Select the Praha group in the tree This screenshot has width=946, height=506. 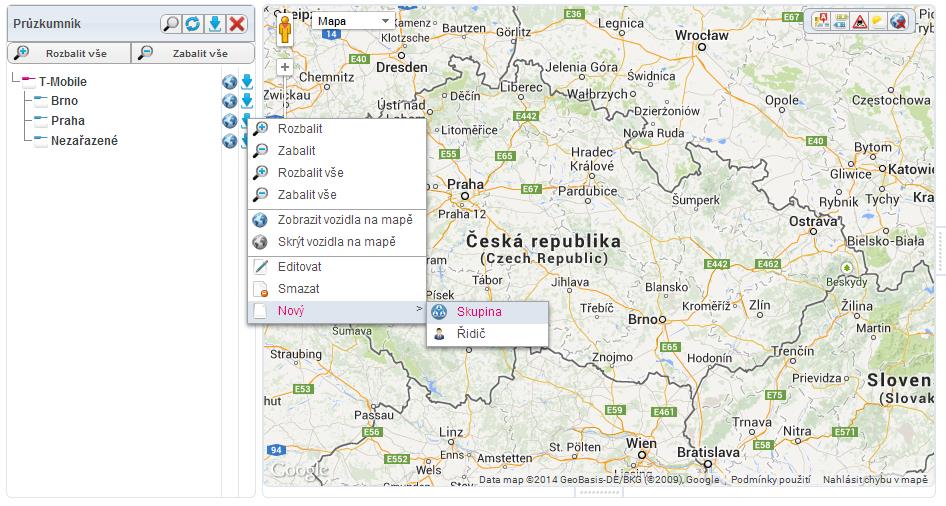[x=68, y=121]
